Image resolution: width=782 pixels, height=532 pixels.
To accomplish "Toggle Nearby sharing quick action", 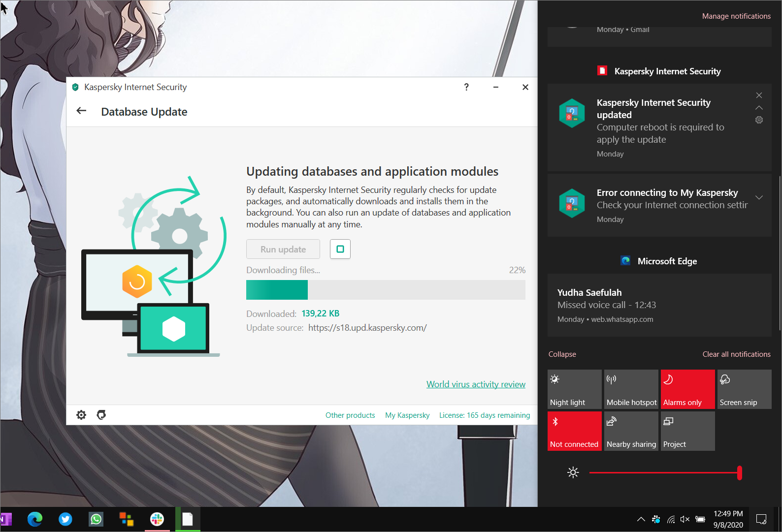I will (x=631, y=431).
